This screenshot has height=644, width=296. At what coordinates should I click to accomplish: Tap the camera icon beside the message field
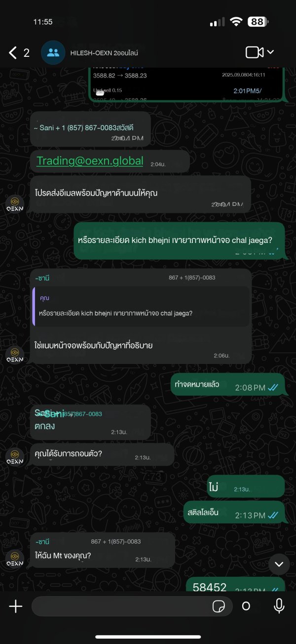pyautogui.click(x=246, y=606)
